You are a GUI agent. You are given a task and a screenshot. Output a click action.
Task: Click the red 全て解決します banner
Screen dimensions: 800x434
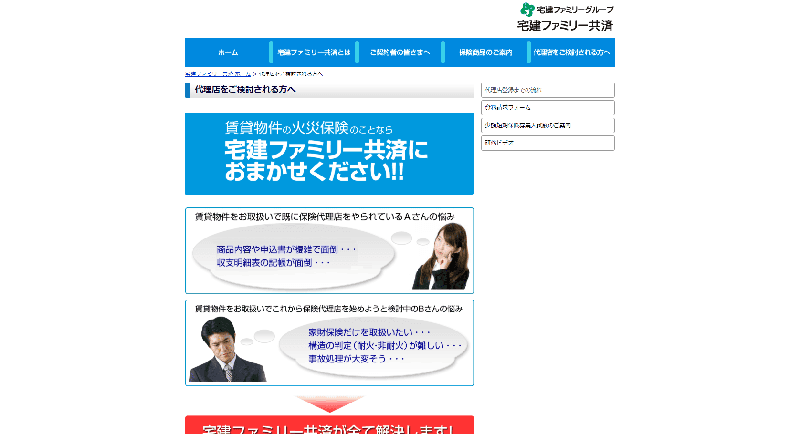pos(329,425)
